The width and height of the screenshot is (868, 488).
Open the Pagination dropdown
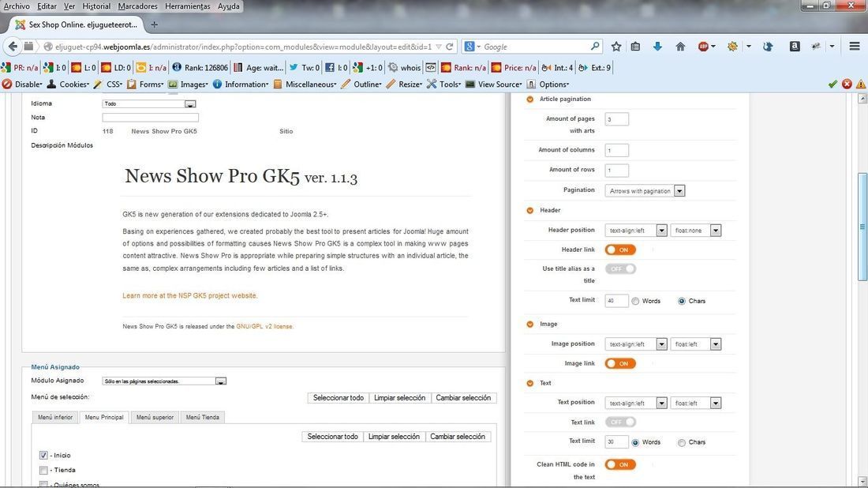(645, 190)
